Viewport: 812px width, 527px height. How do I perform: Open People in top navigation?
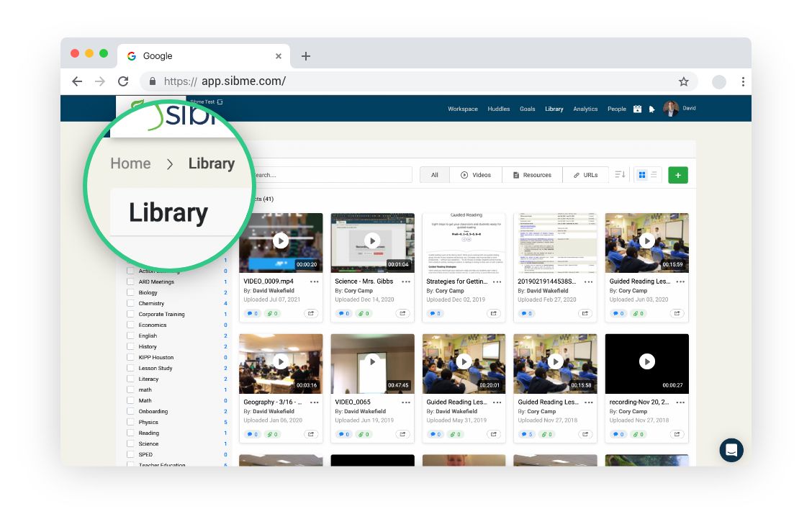click(x=617, y=109)
